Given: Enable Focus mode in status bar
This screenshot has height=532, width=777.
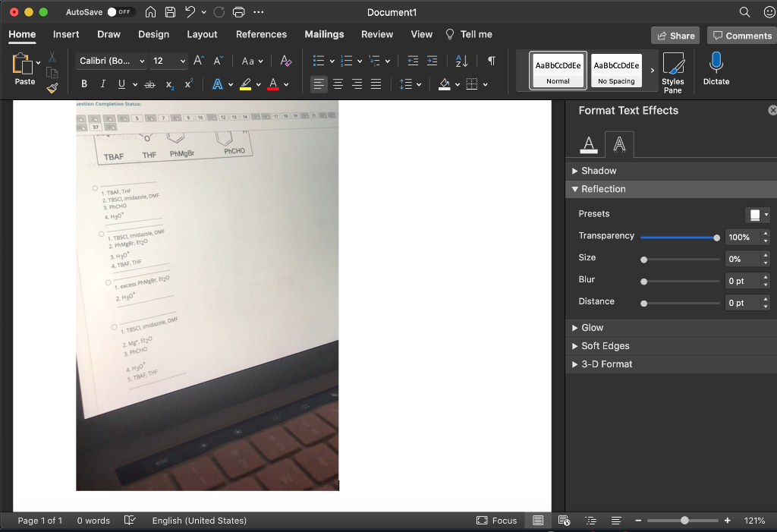Looking at the screenshot, I should pos(497,521).
